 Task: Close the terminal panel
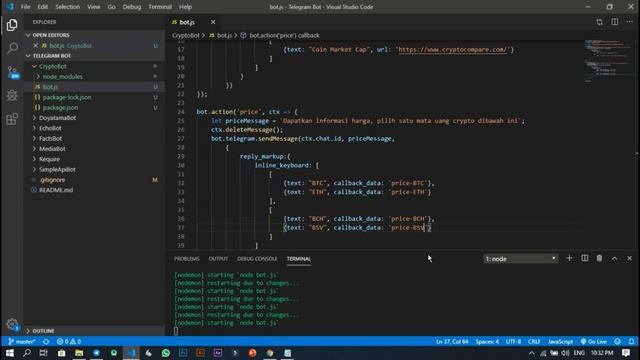629,258
